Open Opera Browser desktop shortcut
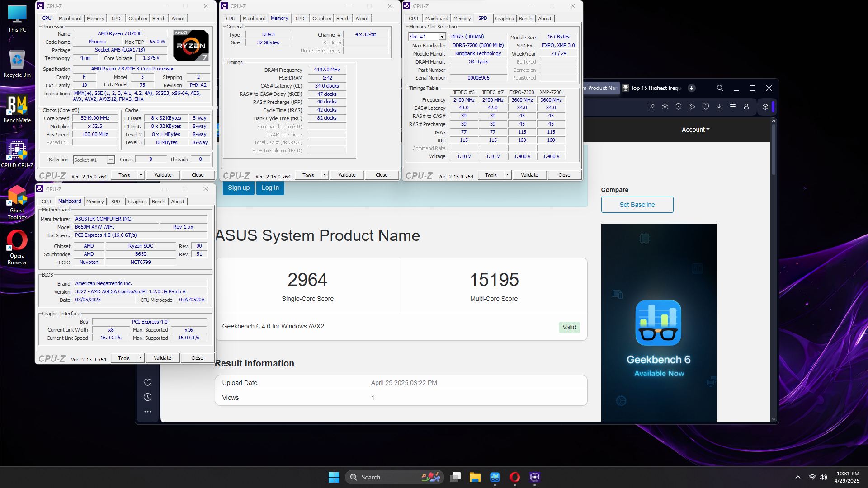The image size is (868, 488). 17,248
